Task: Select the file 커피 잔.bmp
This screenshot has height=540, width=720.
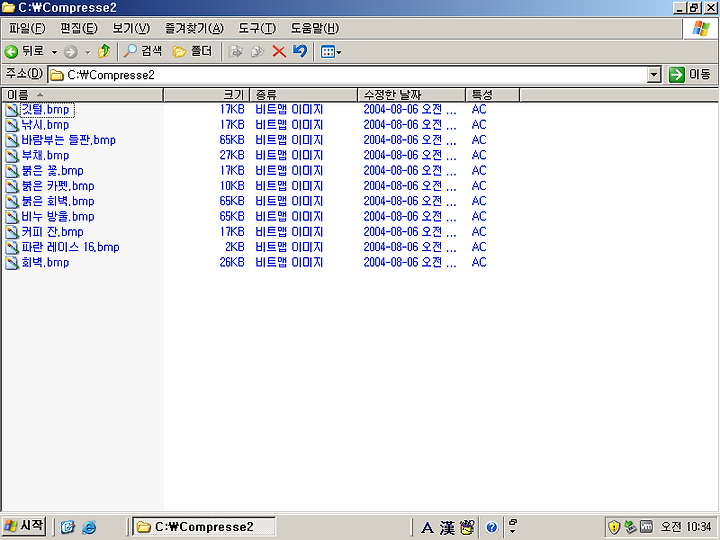Action: (53, 232)
